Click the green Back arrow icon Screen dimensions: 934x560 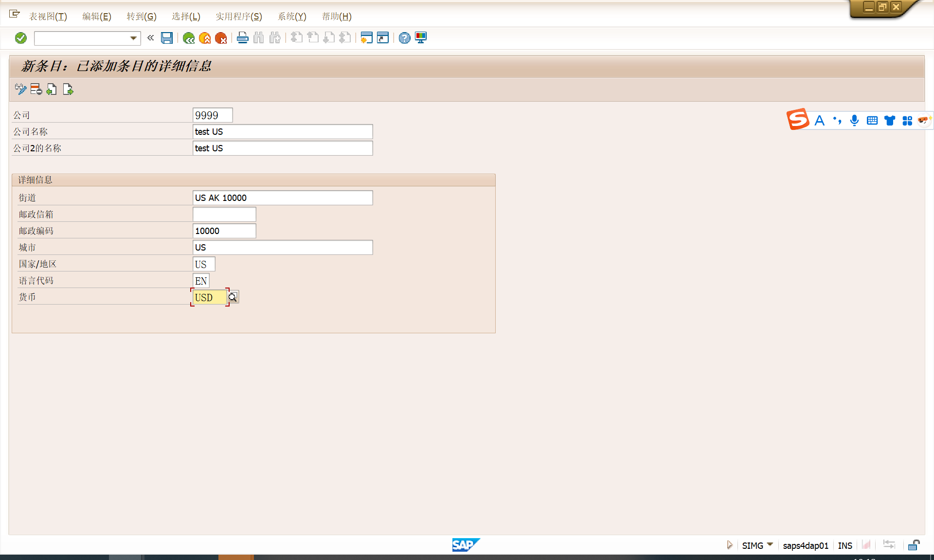pyautogui.click(x=189, y=38)
